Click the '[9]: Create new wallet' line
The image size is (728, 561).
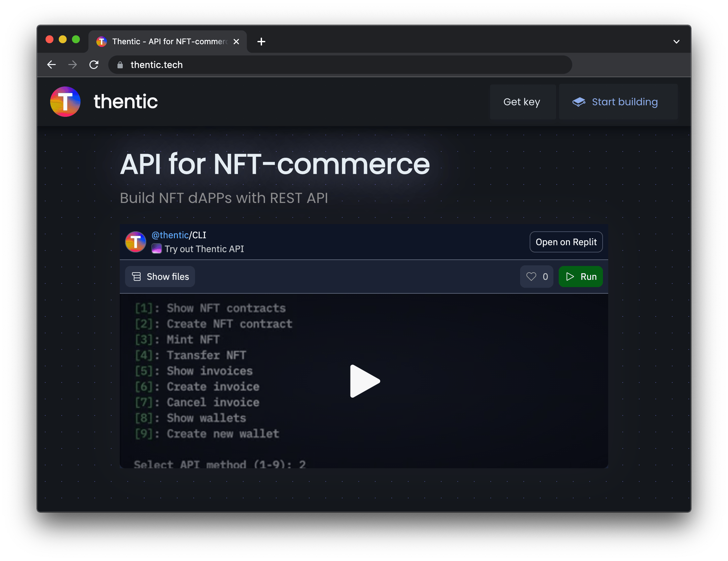[x=207, y=434]
